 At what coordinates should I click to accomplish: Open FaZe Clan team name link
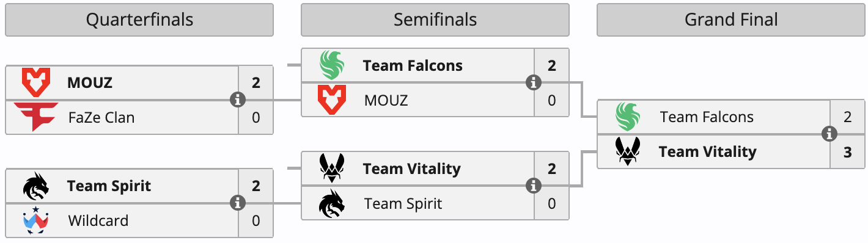point(101,117)
